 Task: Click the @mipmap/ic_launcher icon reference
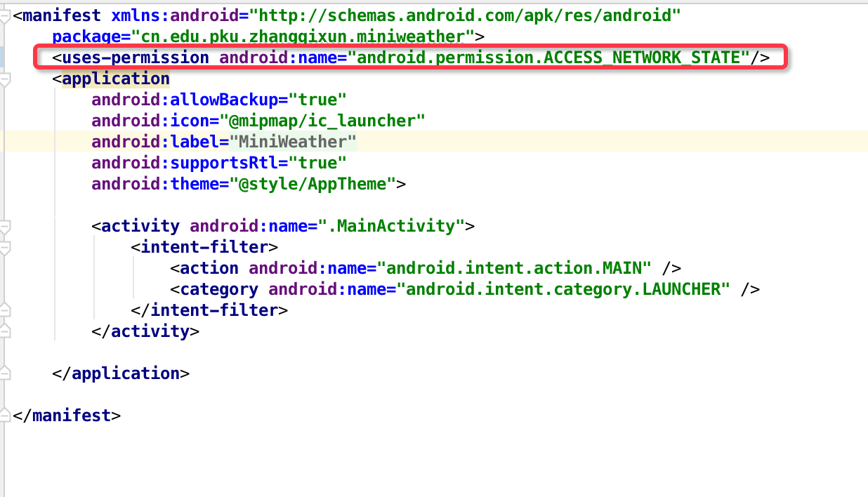coord(322,121)
